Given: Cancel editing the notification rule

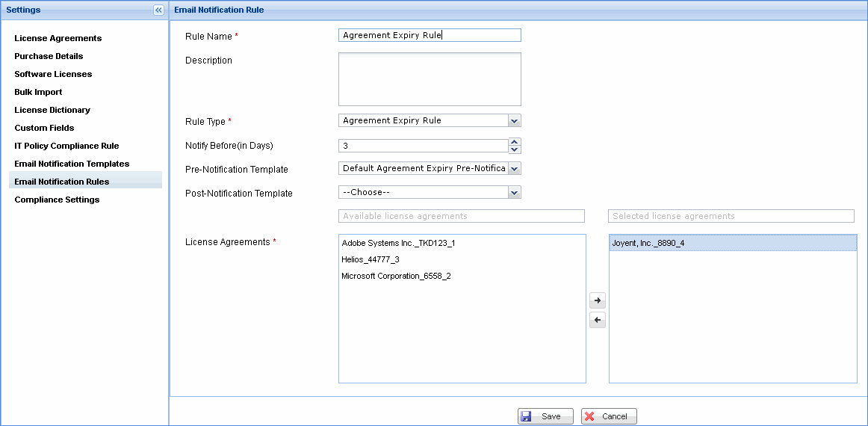Looking at the screenshot, I should click(x=608, y=416).
